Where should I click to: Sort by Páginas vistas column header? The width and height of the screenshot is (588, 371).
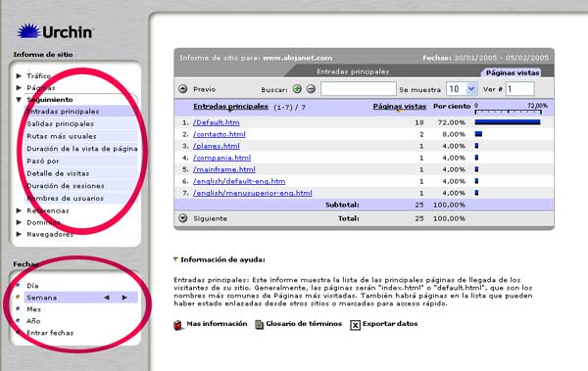pos(400,107)
